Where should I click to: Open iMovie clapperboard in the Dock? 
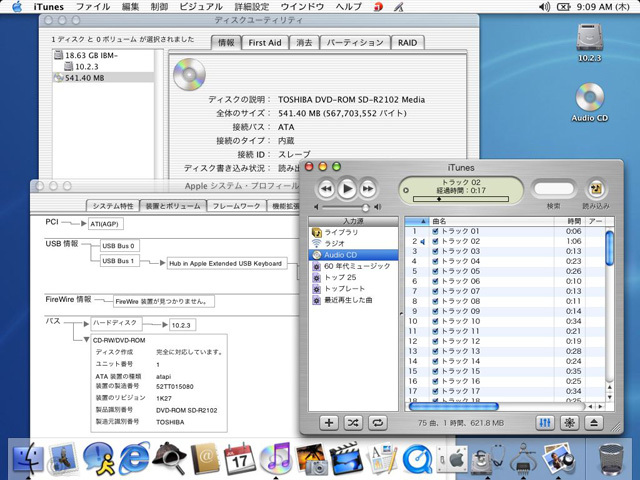[346, 458]
